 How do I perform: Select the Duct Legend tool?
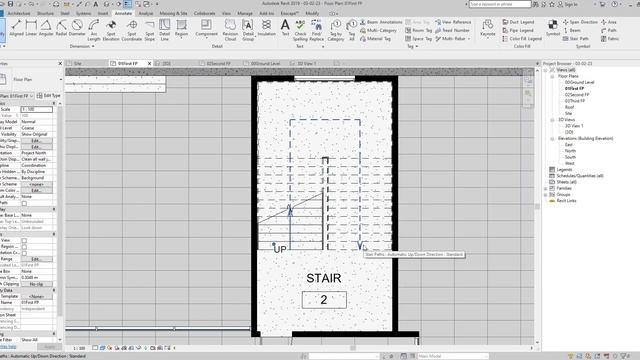[x=518, y=22]
